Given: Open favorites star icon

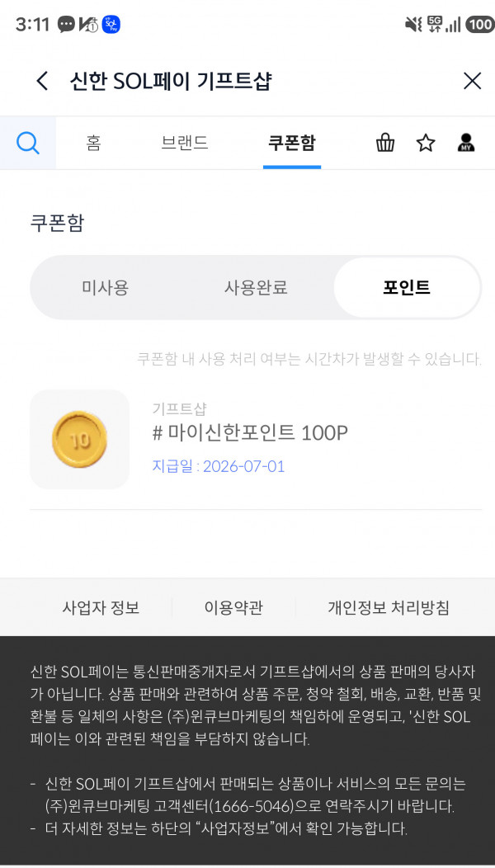Looking at the screenshot, I should coord(425,143).
